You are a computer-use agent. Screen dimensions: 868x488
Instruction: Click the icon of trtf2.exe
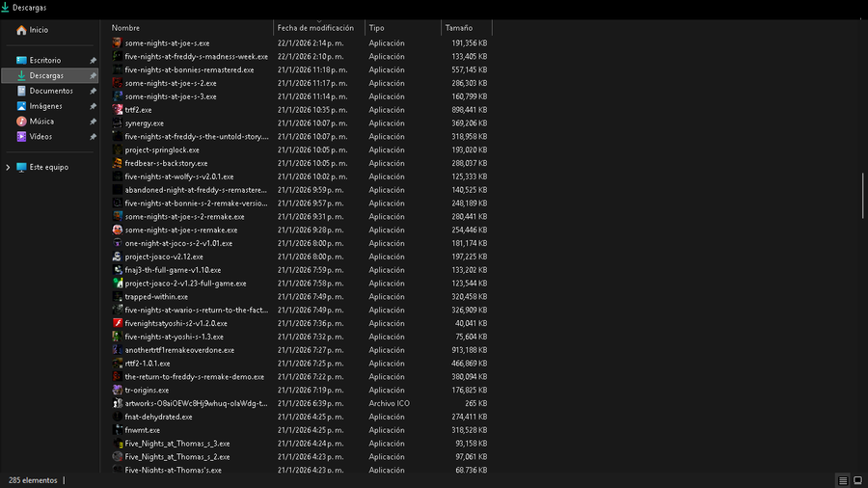click(x=118, y=110)
